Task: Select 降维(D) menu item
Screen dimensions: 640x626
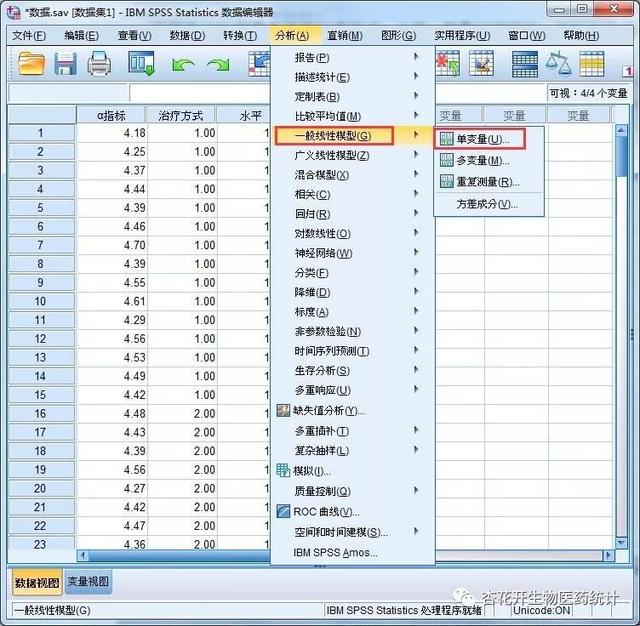Action: (353, 292)
